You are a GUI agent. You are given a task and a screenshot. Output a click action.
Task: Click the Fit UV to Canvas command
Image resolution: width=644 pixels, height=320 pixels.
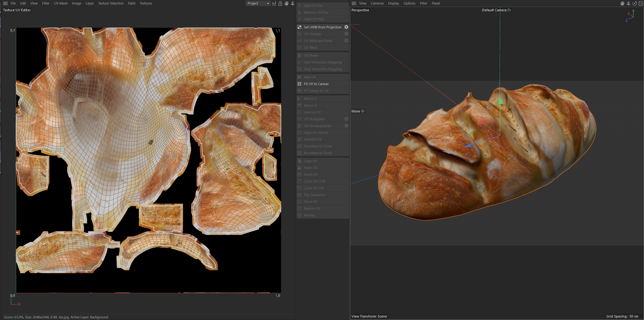coord(316,84)
